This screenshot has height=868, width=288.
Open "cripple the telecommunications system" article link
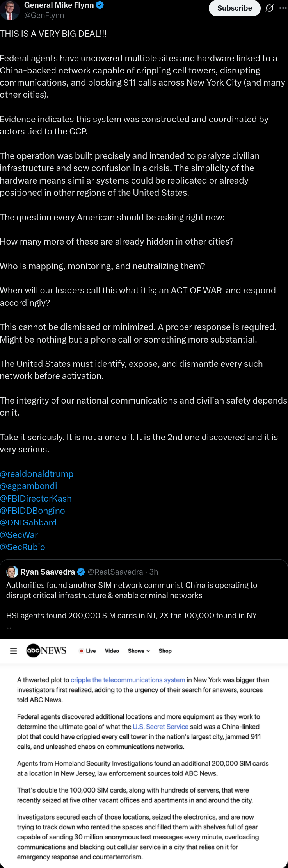(128, 680)
